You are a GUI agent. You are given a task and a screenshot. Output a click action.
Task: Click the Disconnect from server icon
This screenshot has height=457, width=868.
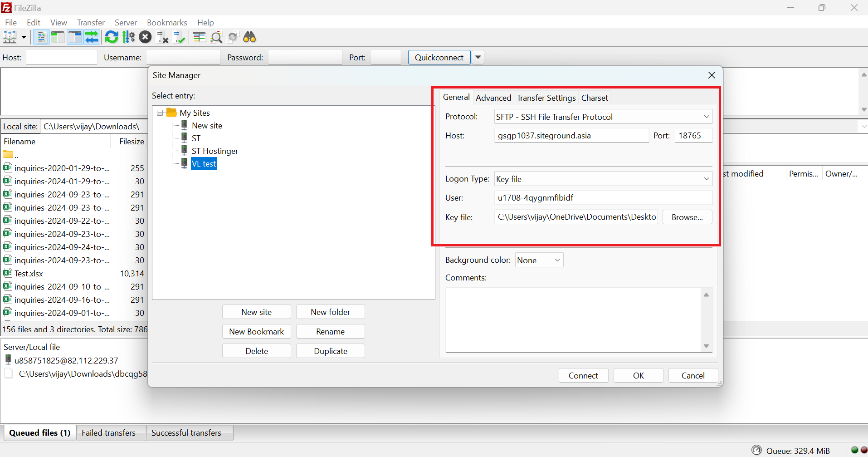tap(162, 37)
